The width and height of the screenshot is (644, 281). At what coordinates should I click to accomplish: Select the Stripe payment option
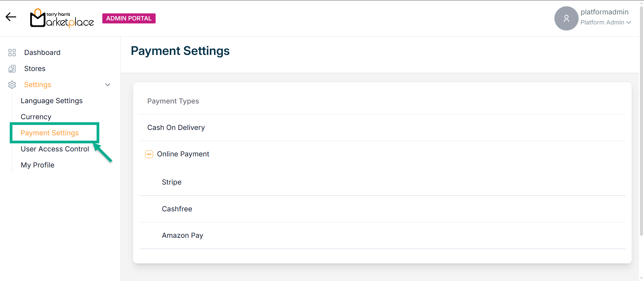coord(172,182)
